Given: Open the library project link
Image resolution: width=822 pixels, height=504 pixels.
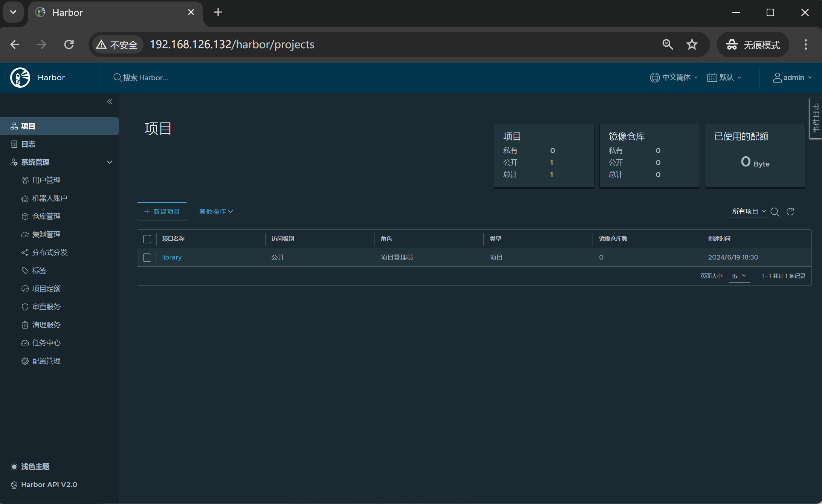Looking at the screenshot, I should (x=172, y=258).
